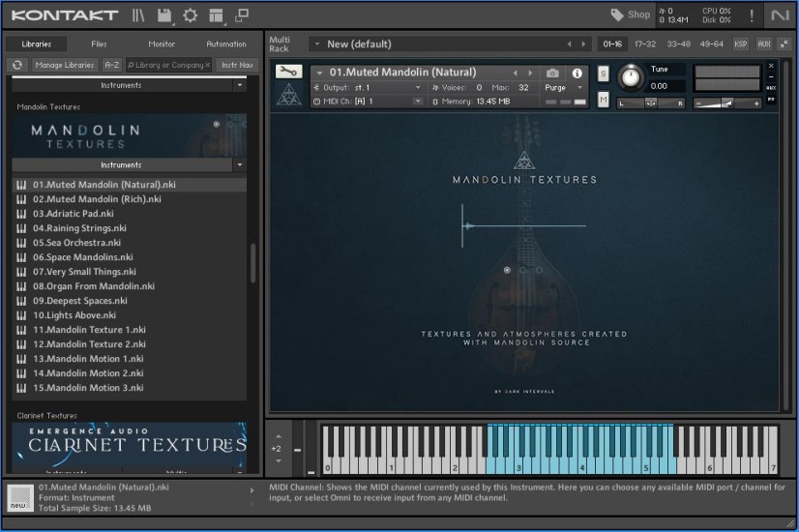This screenshot has width=799, height=532.
Task: Click the refresh libraries icon
Action: (x=17, y=65)
